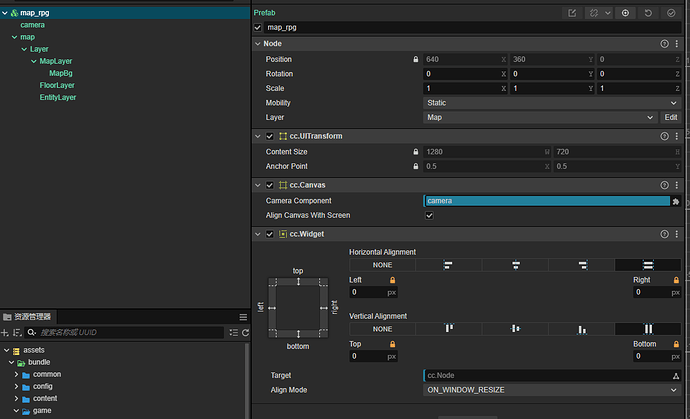This screenshot has width=690, height=419.
Task: Click the help icon in cc.Widget header
Action: [x=665, y=234]
